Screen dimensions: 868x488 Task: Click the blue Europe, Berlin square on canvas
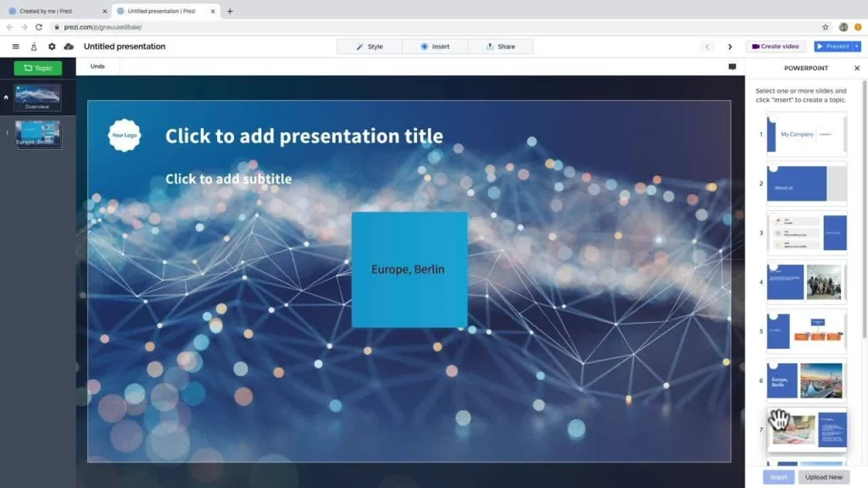[x=409, y=269]
